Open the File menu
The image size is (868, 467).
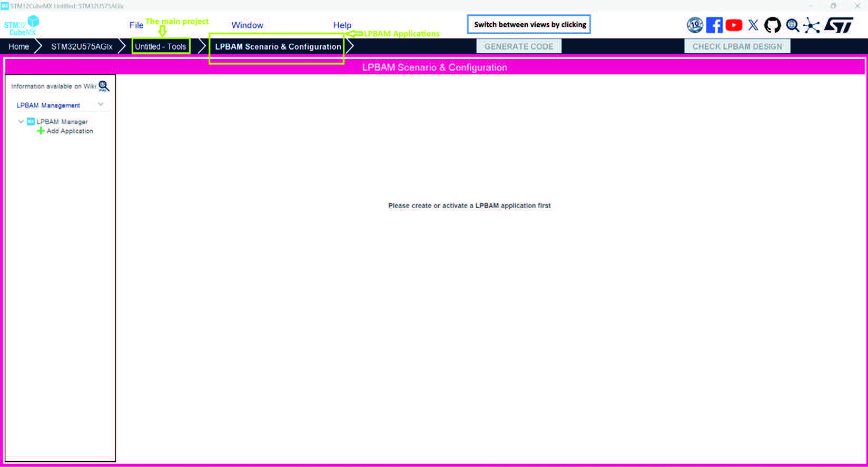tap(136, 25)
